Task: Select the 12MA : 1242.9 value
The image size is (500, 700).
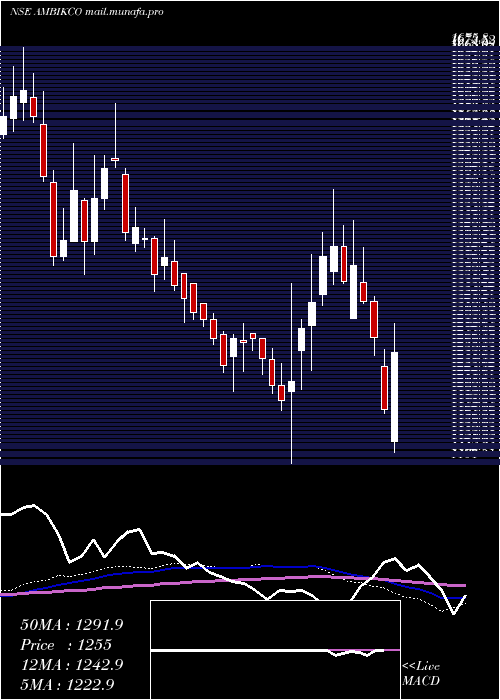Action: (72, 664)
